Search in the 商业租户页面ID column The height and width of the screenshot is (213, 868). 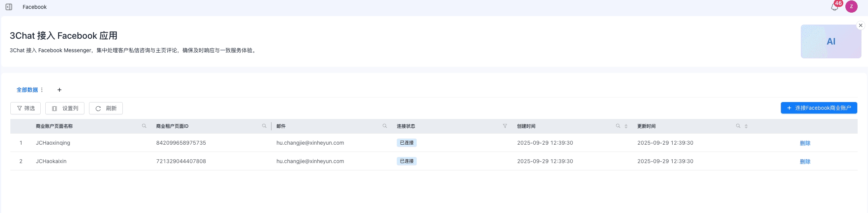pos(264,126)
